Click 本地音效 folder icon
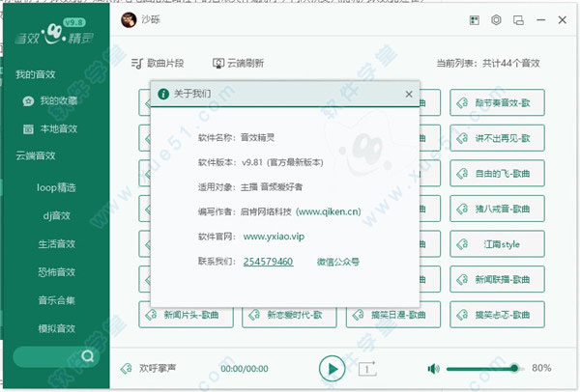Image resolution: width=580 pixels, height=392 pixels. pyautogui.click(x=28, y=129)
